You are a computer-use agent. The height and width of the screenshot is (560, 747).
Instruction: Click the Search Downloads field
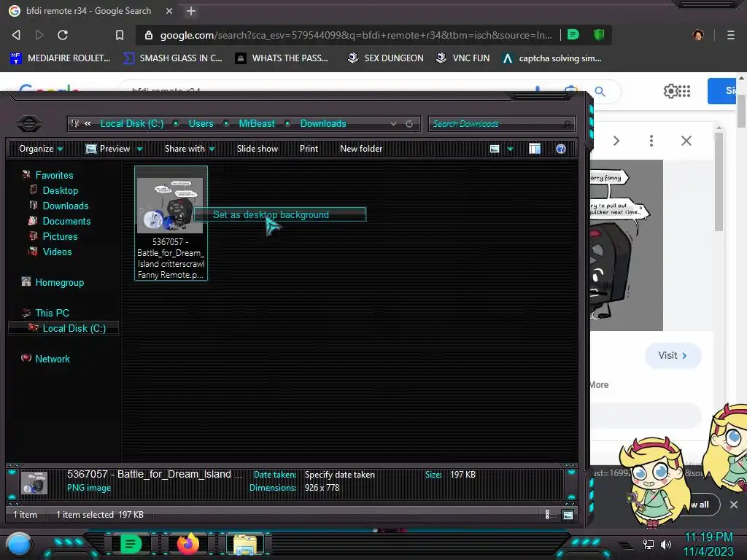coord(502,124)
